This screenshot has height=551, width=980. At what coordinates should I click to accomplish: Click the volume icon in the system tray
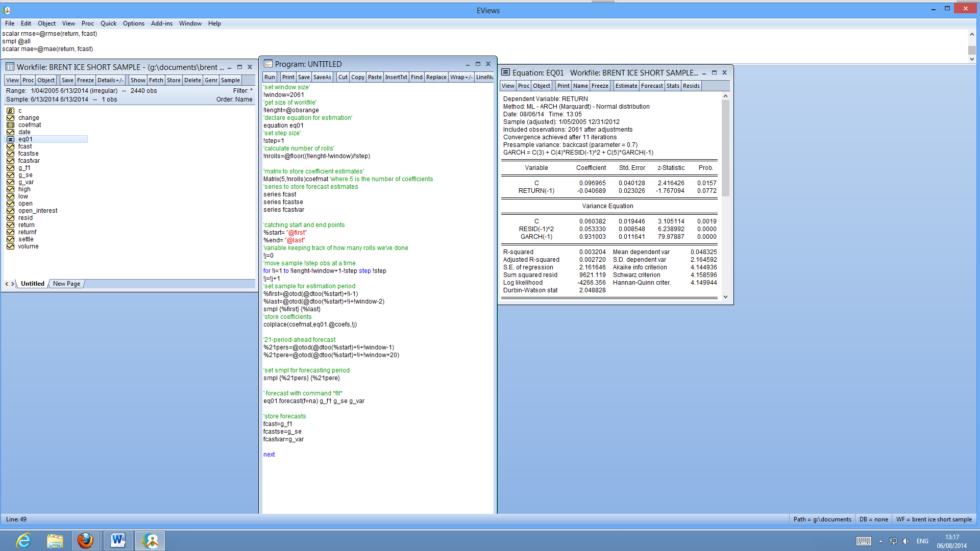point(906,541)
